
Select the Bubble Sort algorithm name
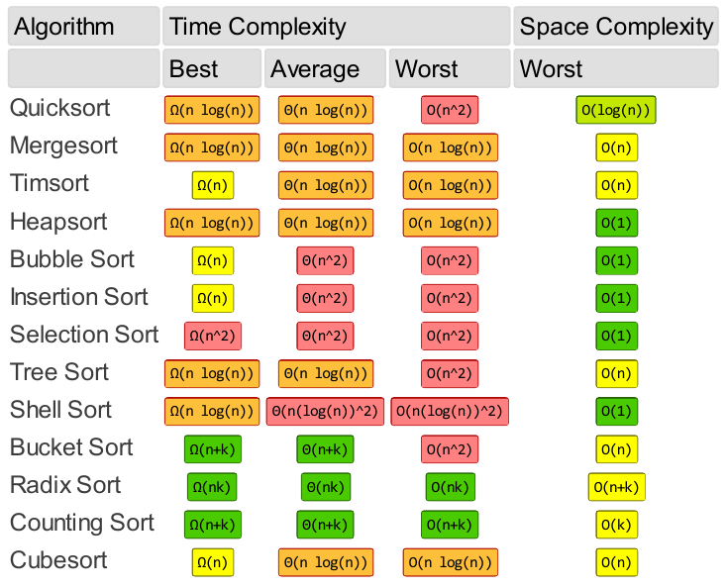click(71, 259)
